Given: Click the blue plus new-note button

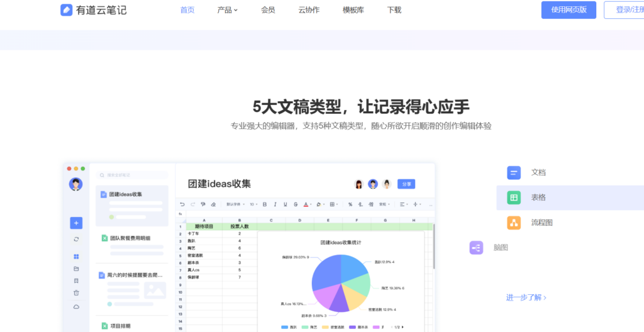Looking at the screenshot, I should 76,223.
